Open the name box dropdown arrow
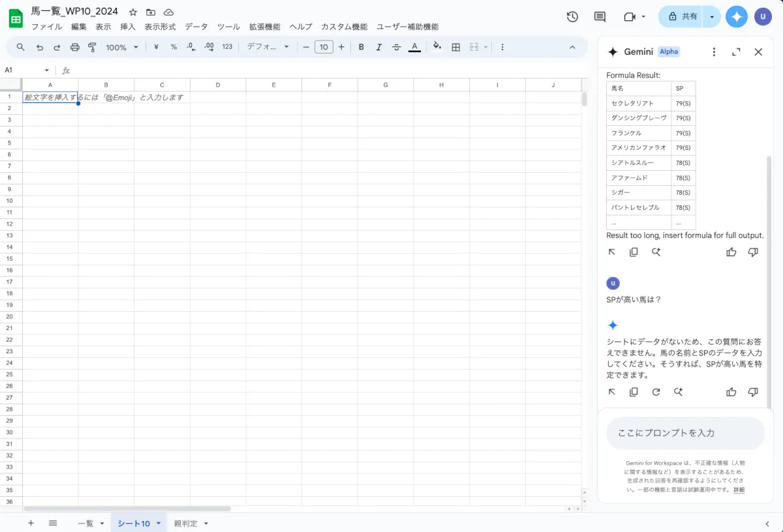 47,70
